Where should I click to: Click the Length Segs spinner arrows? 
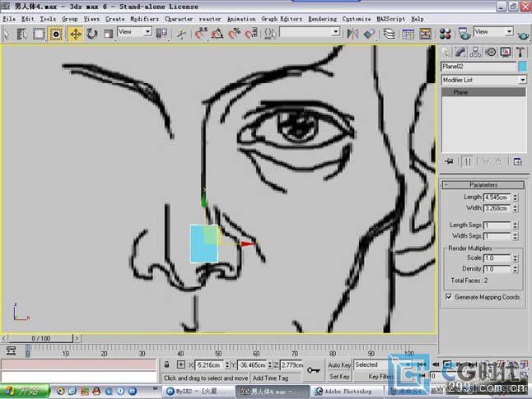516,225
